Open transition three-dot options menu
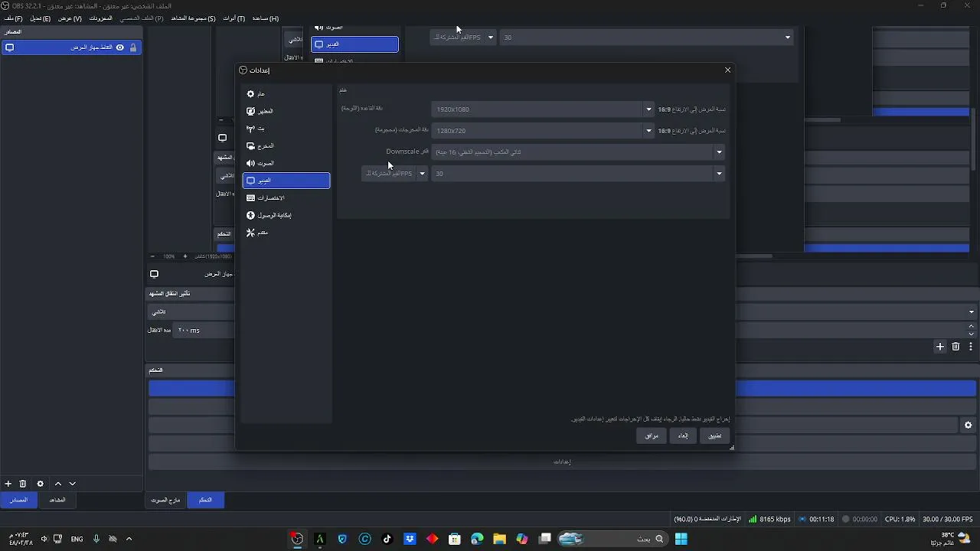Screen dimensions: 980x551 click(x=970, y=347)
